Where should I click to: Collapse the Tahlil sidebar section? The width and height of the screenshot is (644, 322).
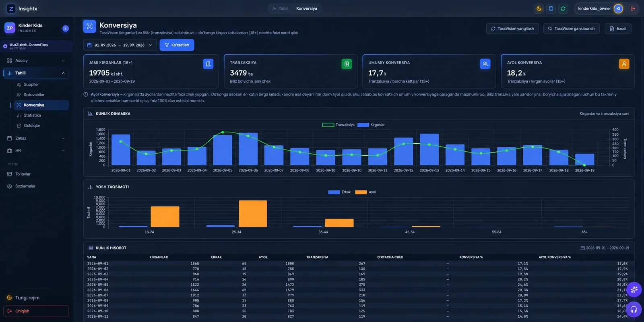36,73
